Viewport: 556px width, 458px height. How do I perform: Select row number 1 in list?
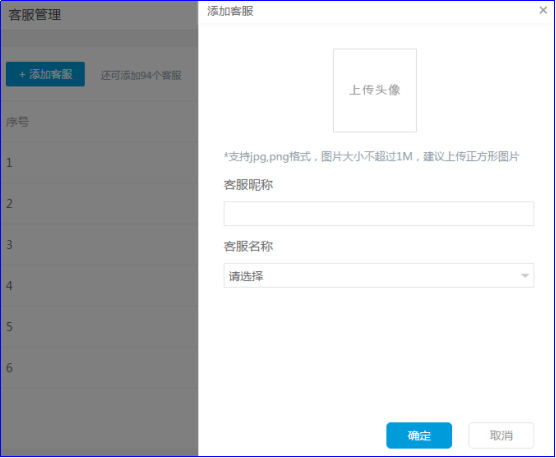click(x=99, y=163)
